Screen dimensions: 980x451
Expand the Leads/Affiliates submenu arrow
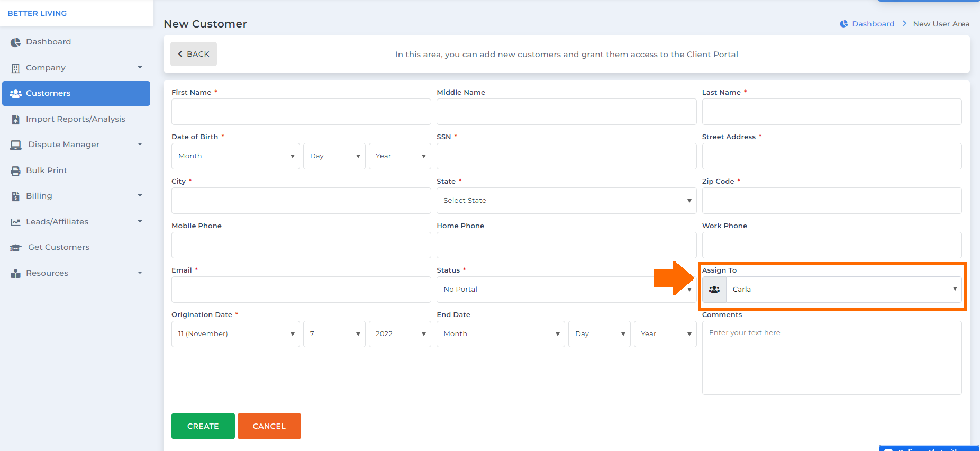coord(140,221)
